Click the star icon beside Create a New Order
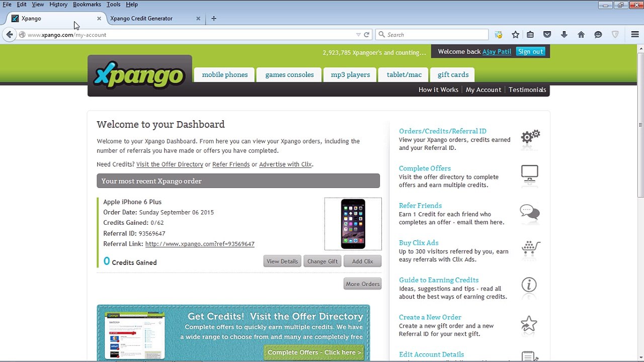Image resolution: width=644 pixels, height=362 pixels. tap(529, 323)
